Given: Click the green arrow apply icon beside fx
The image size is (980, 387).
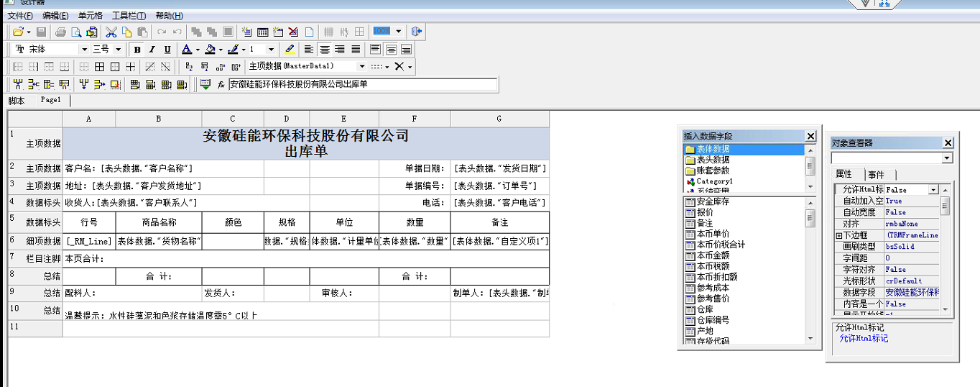Looking at the screenshot, I should coord(205,85).
